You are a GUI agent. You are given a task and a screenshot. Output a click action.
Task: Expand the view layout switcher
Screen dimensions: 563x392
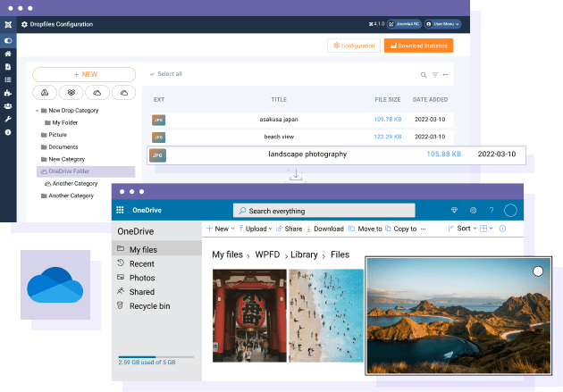tap(486, 229)
